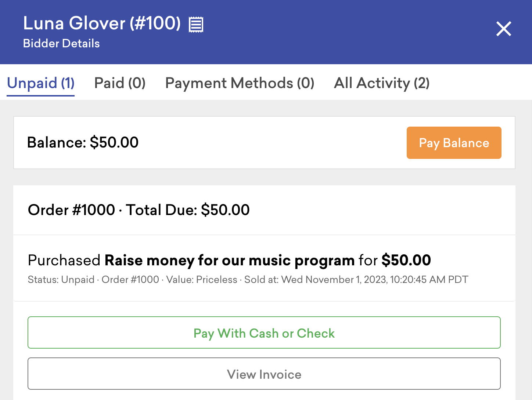
Task: Open View Invoice for order #1000
Action: coord(264,374)
